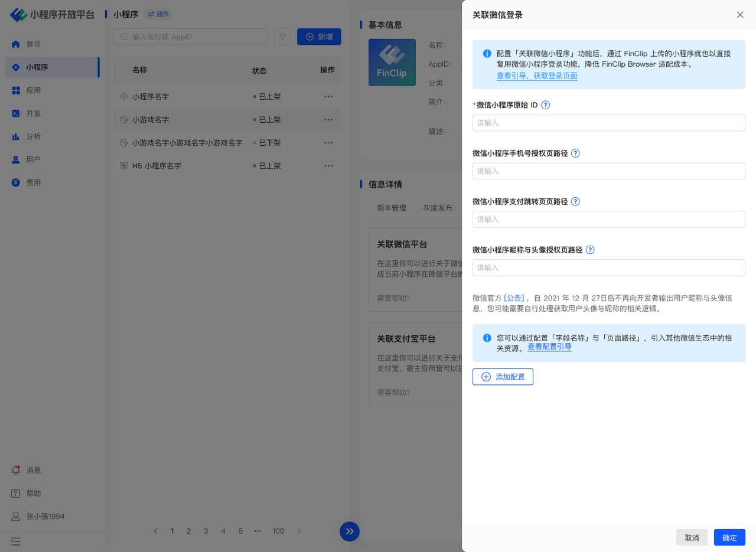Viewport: 756px width, 552px height.
Task: Click the filter icon beside search box
Action: coord(283,37)
